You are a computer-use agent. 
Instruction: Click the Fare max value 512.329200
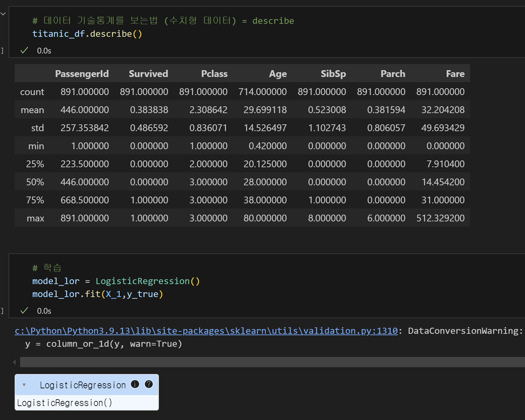click(x=440, y=218)
